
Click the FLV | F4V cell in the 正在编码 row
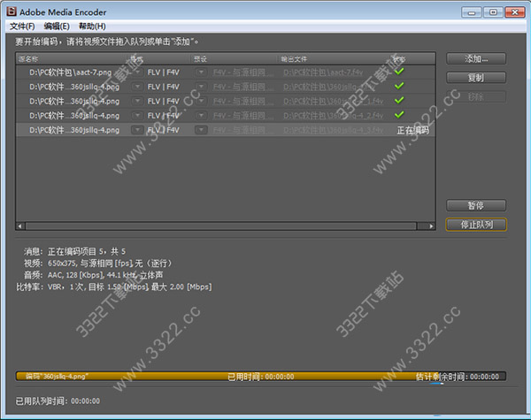(x=163, y=130)
